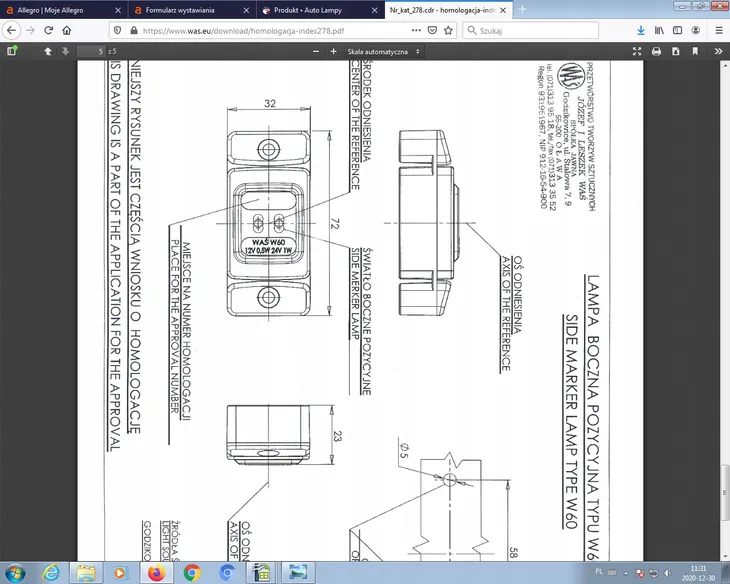Click the Szukaj search box
Viewport: 730px width, 584px height.
tap(531, 30)
